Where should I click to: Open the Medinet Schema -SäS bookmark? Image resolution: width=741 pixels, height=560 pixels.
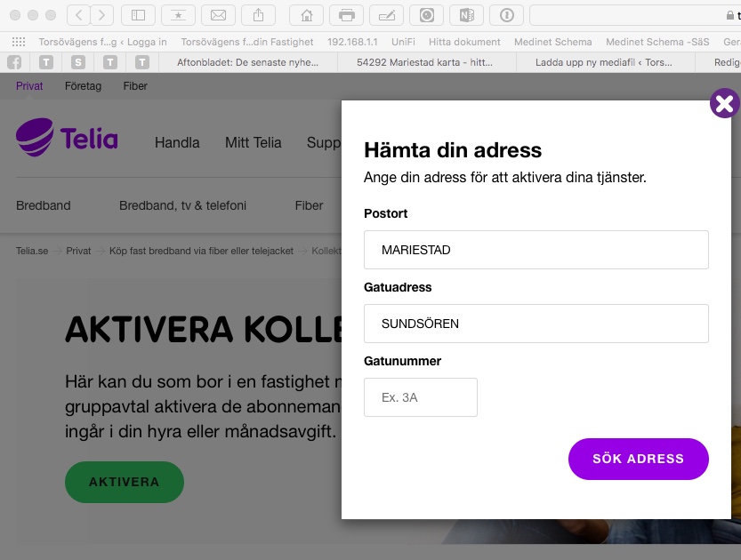pos(657,42)
